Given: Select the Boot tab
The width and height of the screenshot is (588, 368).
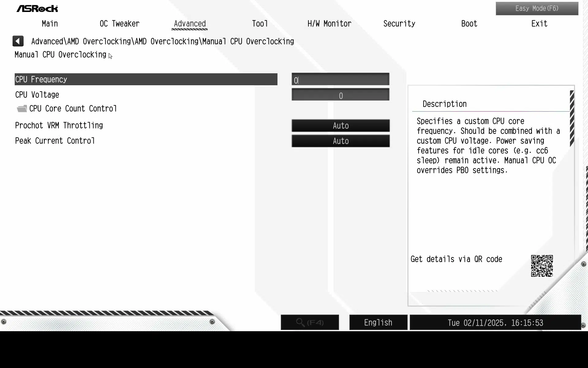Looking at the screenshot, I should tap(469, 24).
